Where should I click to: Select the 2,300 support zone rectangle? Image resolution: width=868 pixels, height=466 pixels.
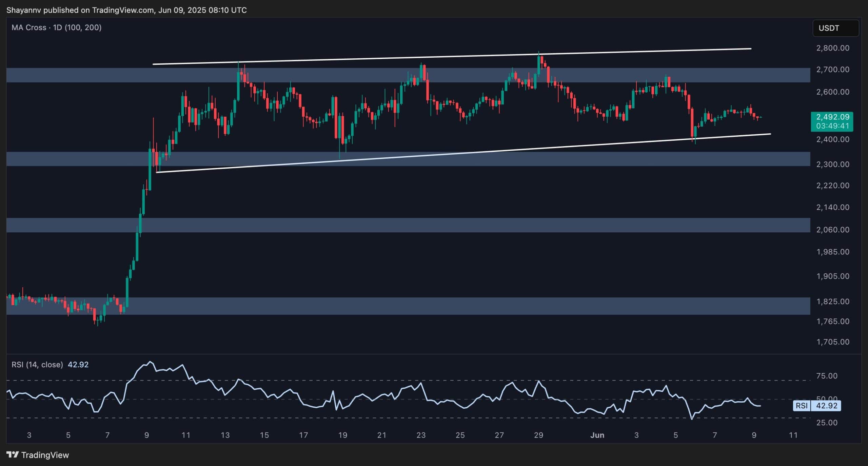[x=610, y=159]
